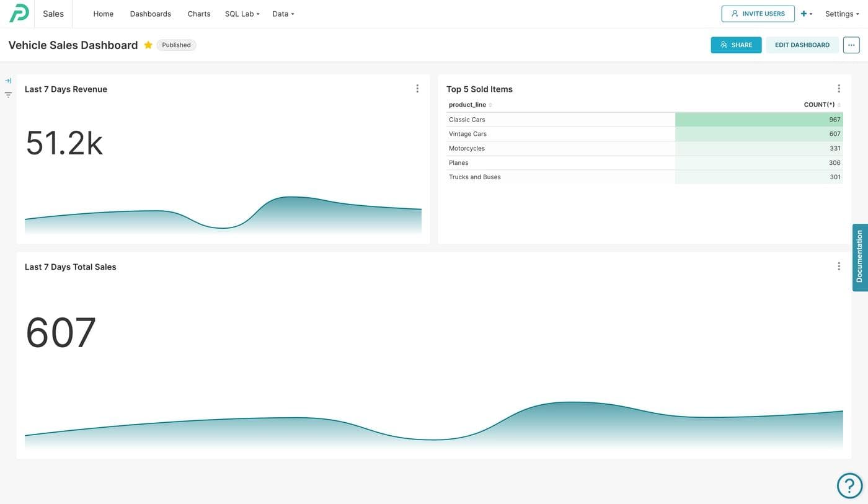The height and width of the screenshot is (504, 868).
Task: Click the Preset logo icon
Action: [x=19, y=13]
